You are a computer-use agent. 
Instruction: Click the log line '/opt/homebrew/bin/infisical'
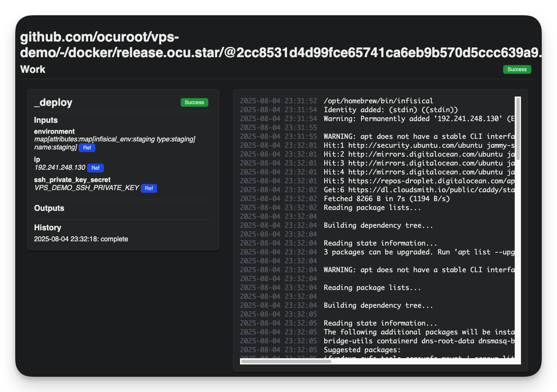378,101
